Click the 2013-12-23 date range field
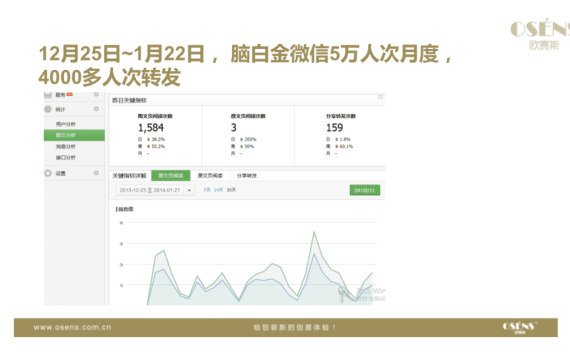Screen dimensions: 570x360 coord(150,190)
